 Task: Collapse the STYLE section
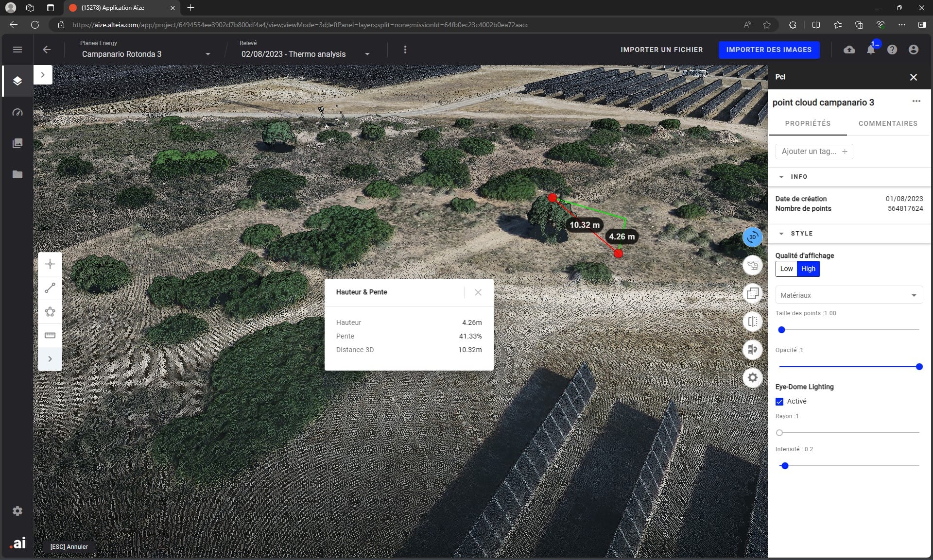(781, 234)
